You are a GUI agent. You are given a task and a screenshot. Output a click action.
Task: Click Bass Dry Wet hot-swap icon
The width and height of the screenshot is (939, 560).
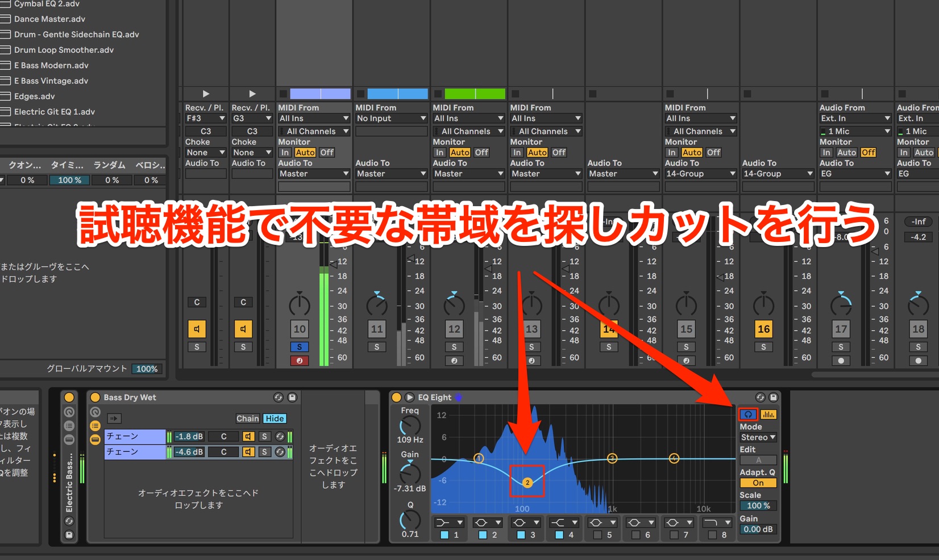tap(278, 398)
